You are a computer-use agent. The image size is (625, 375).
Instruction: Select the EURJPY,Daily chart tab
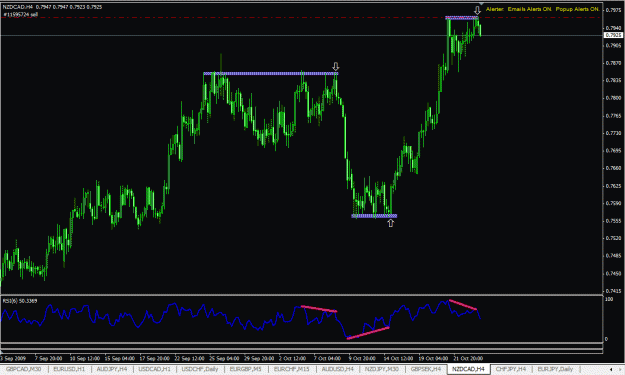pos(555,369)
